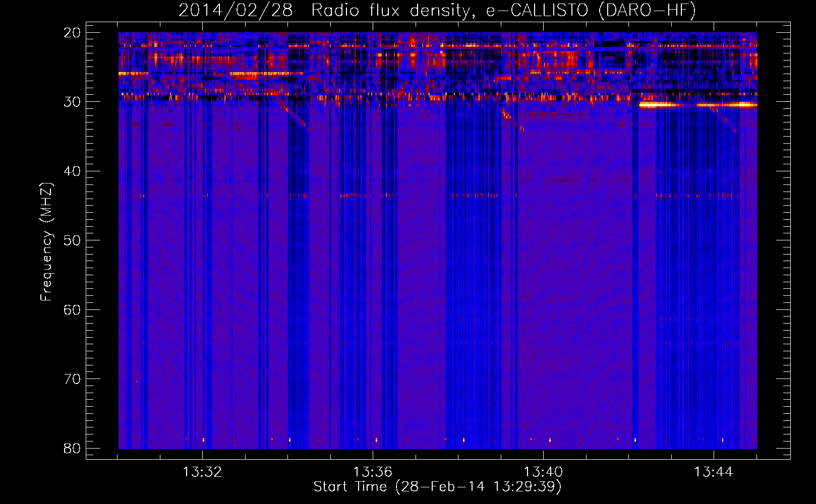Click the 13:40 time tick label
The height and width of the screenshot is (504, 816).
[543, 472]
